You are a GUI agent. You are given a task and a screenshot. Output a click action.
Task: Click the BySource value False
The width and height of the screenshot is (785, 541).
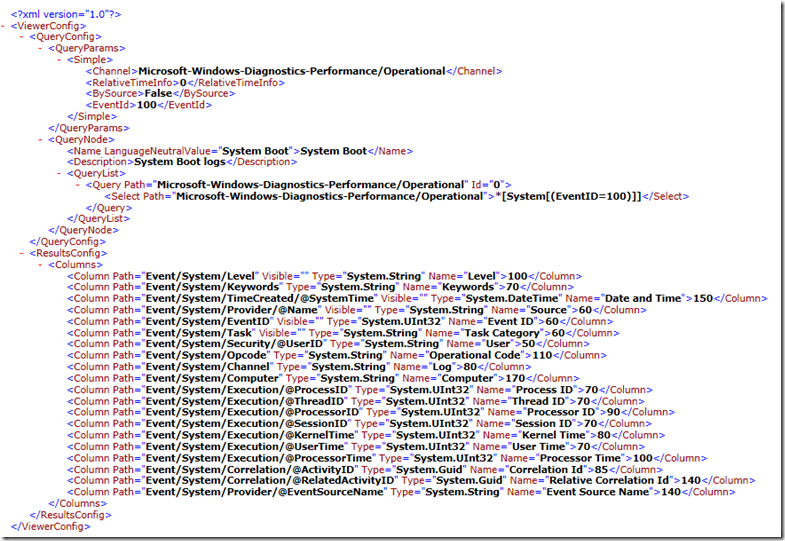158,94
